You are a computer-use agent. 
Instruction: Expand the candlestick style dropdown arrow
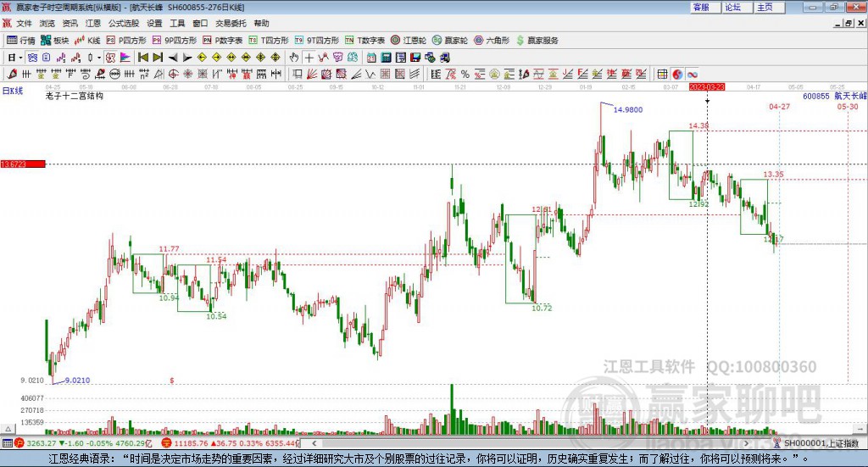(x=98, y=58)
